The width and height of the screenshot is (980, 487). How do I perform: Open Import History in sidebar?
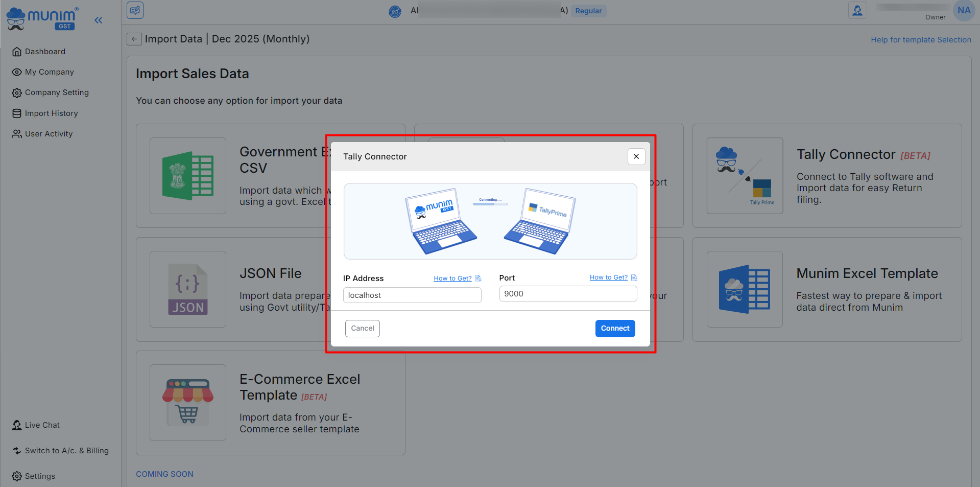pos(51,113)
